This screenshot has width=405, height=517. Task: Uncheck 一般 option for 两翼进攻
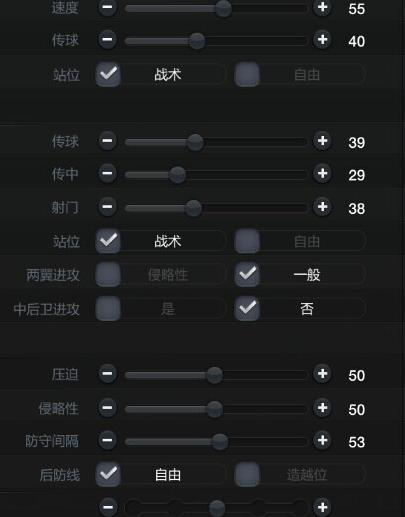pos(247,274)
